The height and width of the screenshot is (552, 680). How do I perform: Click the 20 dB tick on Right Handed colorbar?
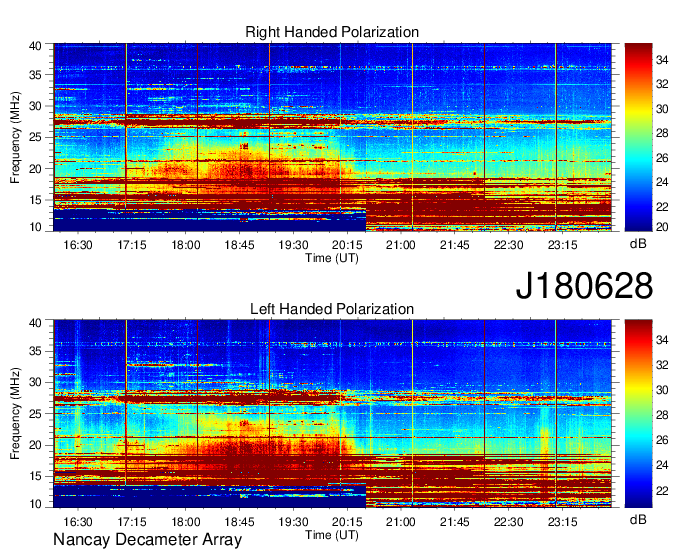pyautogui.click(x=662, y=227)
